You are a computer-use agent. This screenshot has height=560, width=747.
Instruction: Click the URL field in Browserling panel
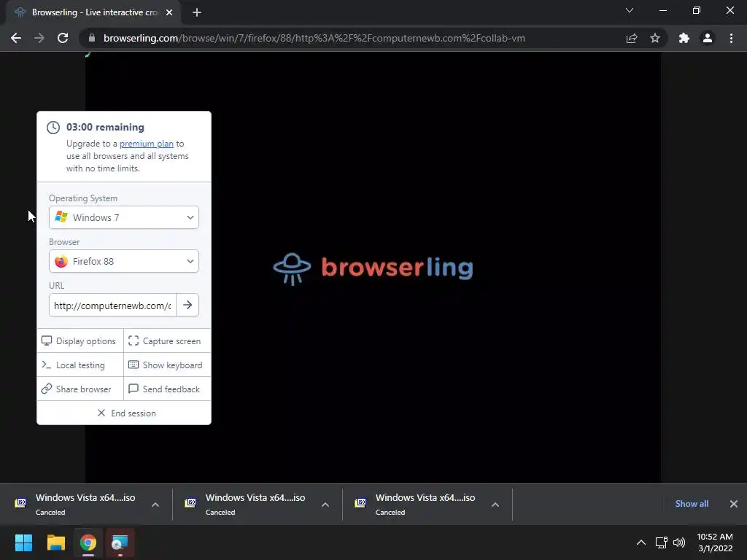click(x=112, y=306)
